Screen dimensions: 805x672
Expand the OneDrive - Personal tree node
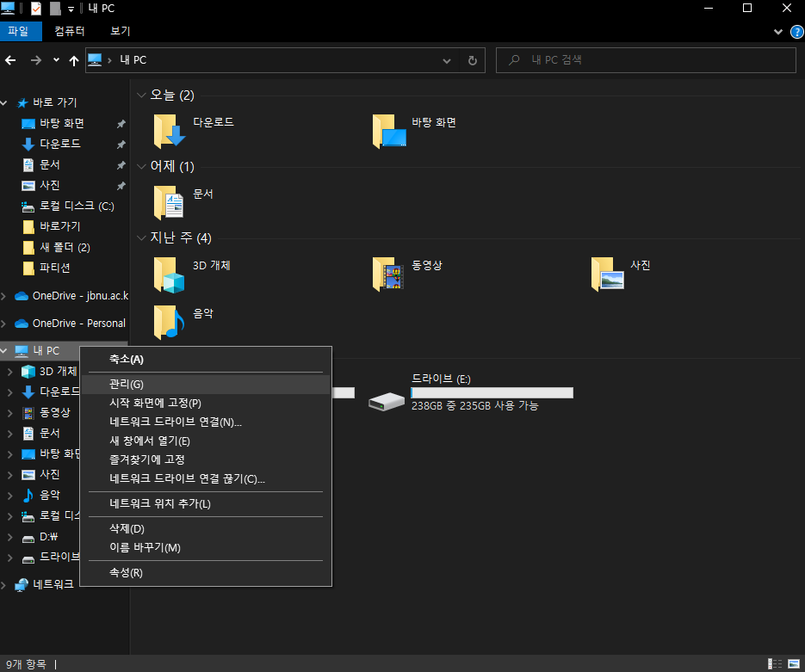coord(3,324)
